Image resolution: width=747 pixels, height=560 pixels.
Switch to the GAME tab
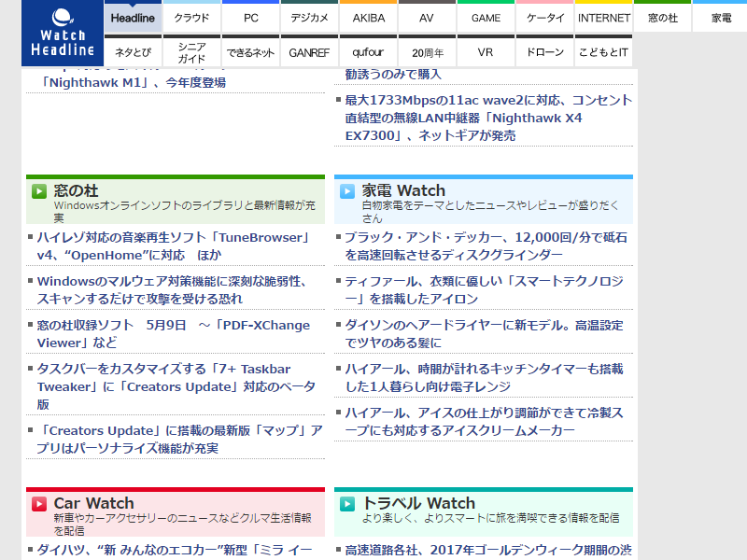click(486, 17)
